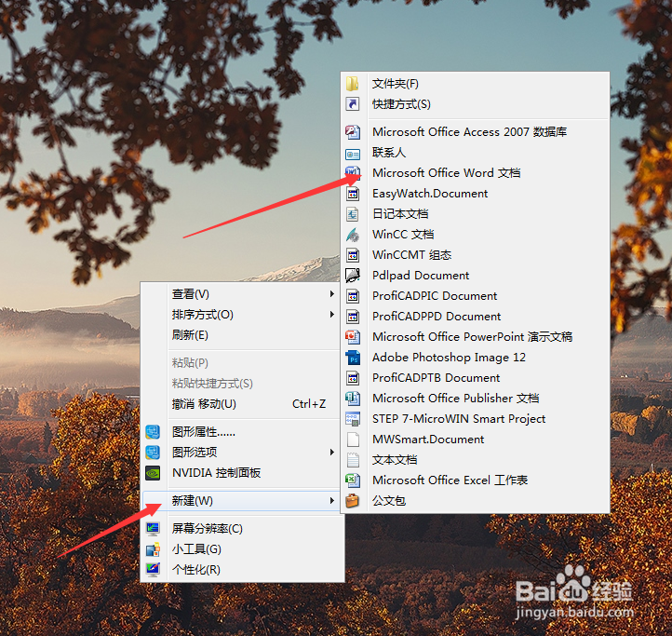Choose ProfiCADPTB Document entry
This screenshot has height=636, width=672.
click(475, 378)
